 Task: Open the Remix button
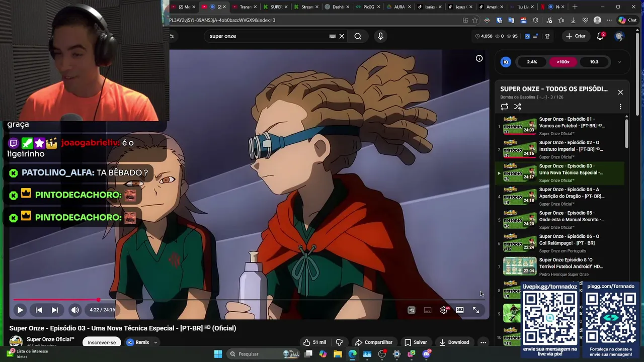[138, 342]
